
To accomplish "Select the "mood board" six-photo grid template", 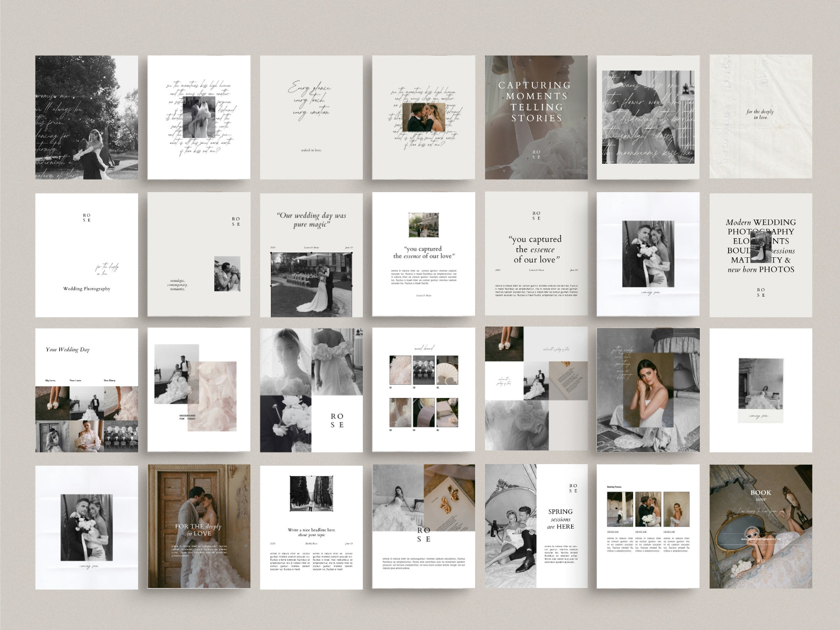I will point(424,390).
